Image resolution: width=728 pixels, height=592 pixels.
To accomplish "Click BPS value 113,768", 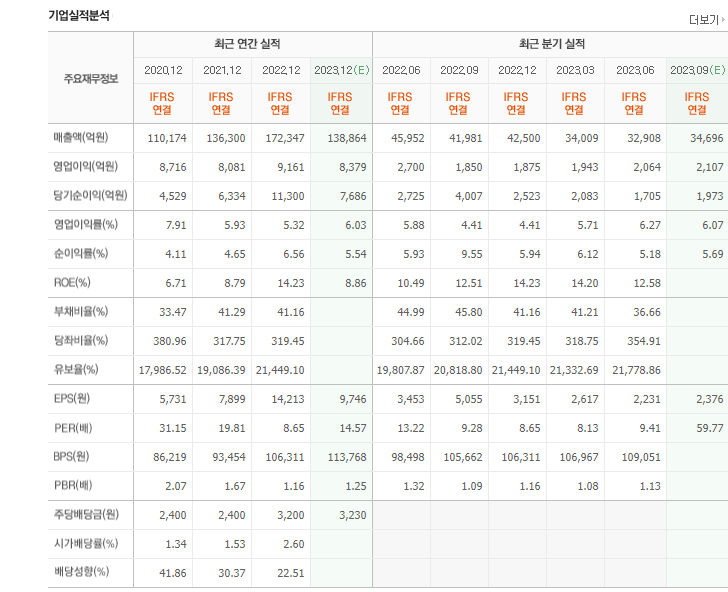I will point(347,457).
